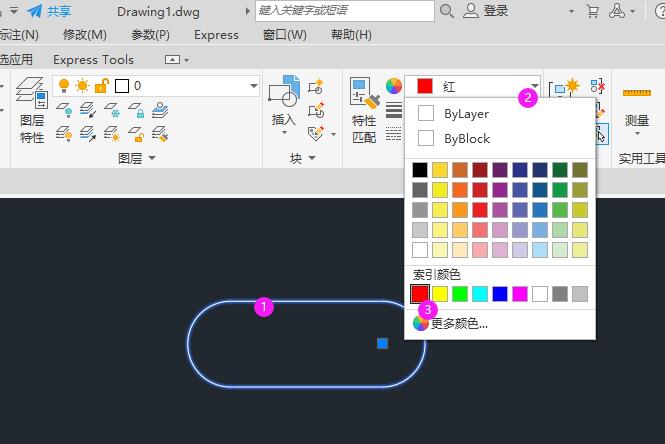The image size is (665, 444).
Task: Select the red index color swatch
Action: tap(420, 294)
